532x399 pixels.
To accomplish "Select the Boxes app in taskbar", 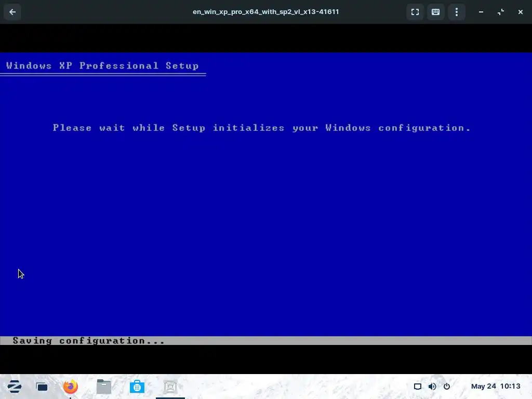I will (x=170, y=387).
